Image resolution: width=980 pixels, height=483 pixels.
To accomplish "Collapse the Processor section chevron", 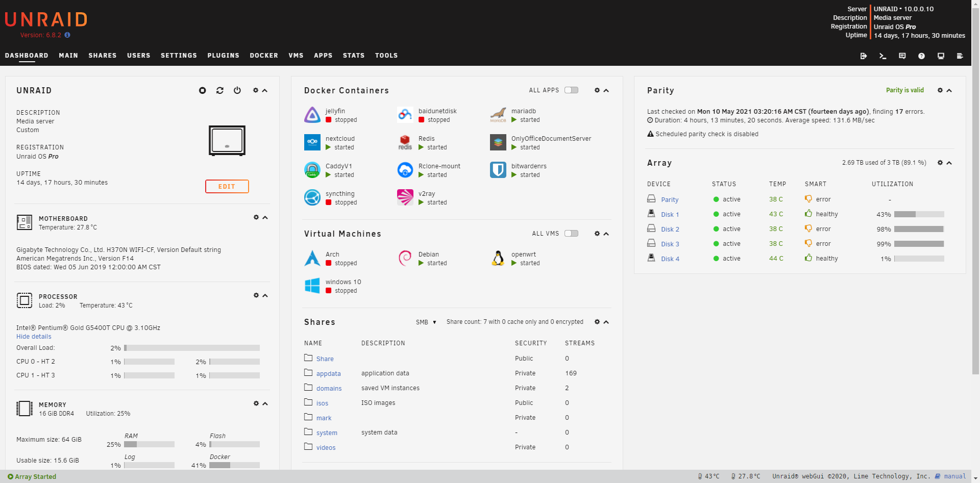I will [265, 295].
